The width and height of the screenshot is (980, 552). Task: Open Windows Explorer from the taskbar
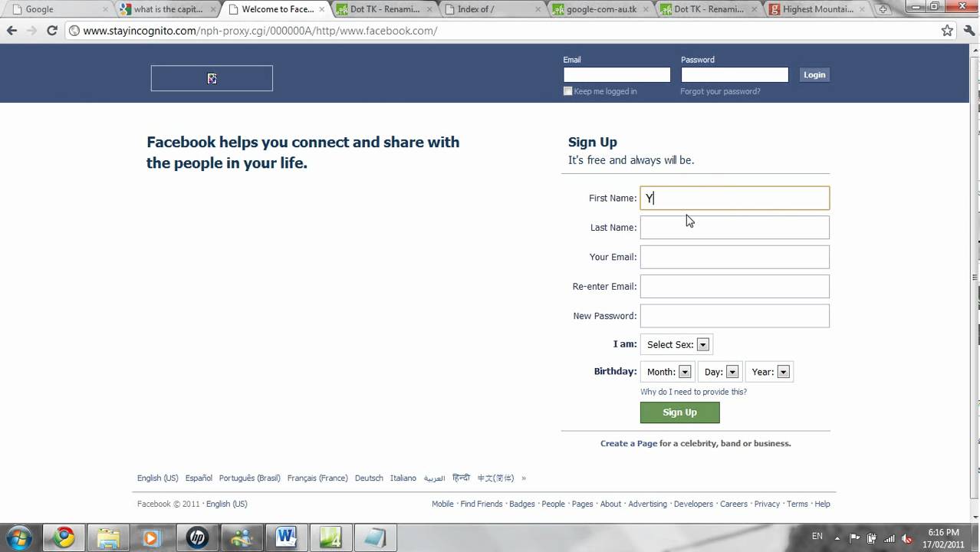point(108,537)
